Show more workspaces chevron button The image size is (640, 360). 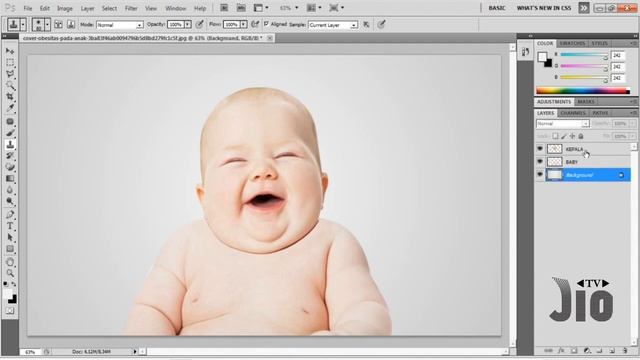point(584,8)
